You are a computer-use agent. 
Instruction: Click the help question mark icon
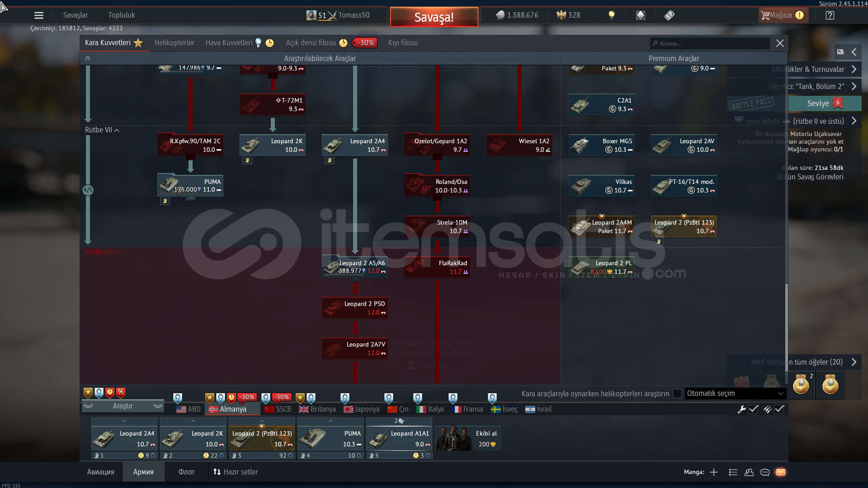point(830,15)
